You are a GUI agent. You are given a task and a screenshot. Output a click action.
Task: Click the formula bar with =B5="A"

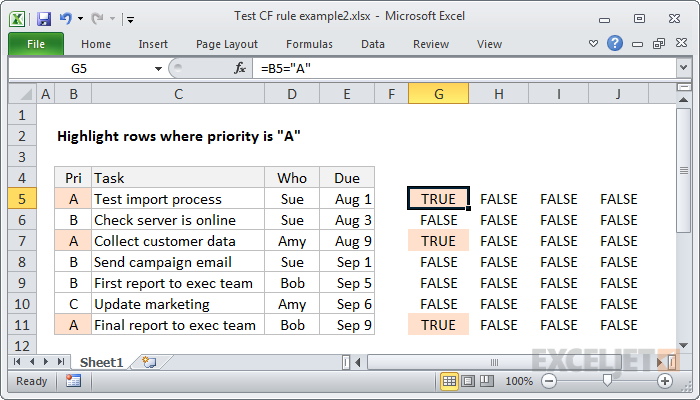point(464,69)
